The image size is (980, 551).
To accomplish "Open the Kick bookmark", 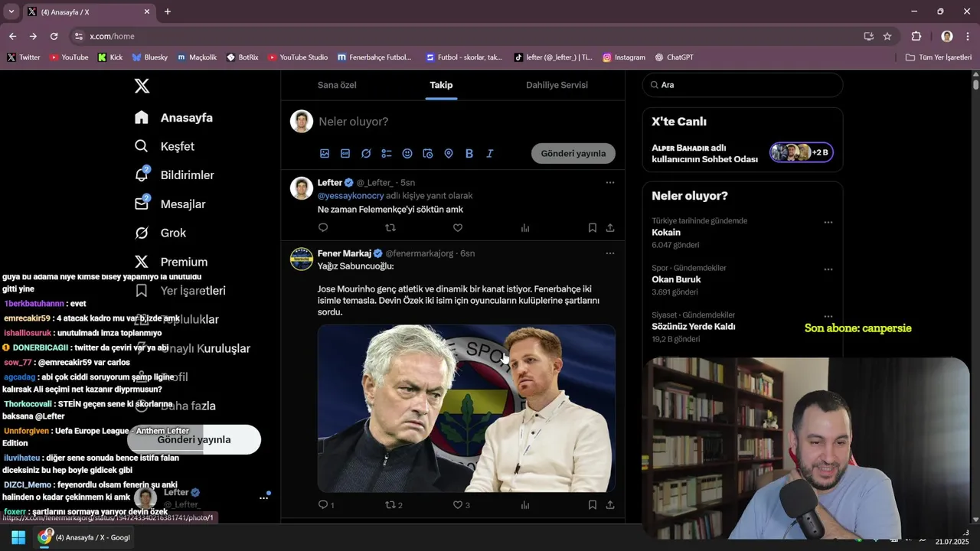I will click(x=110, y=57).
